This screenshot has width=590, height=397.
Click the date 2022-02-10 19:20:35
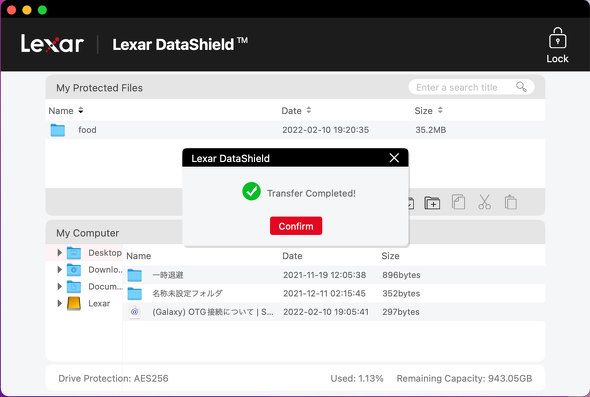click(325, 130)
